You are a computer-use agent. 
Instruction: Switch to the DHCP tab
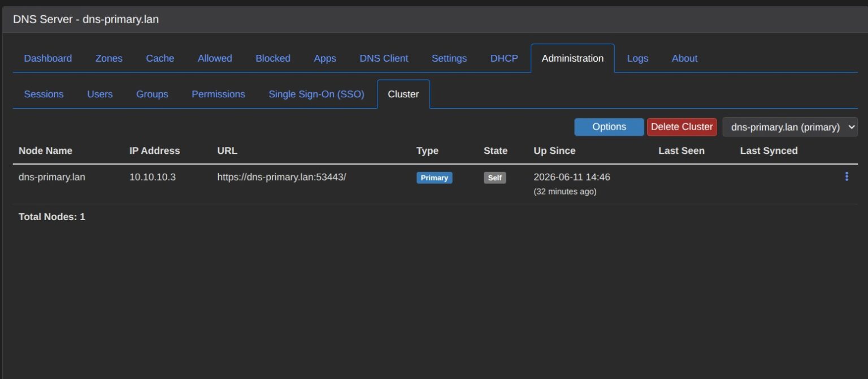[x=504, y=58]
